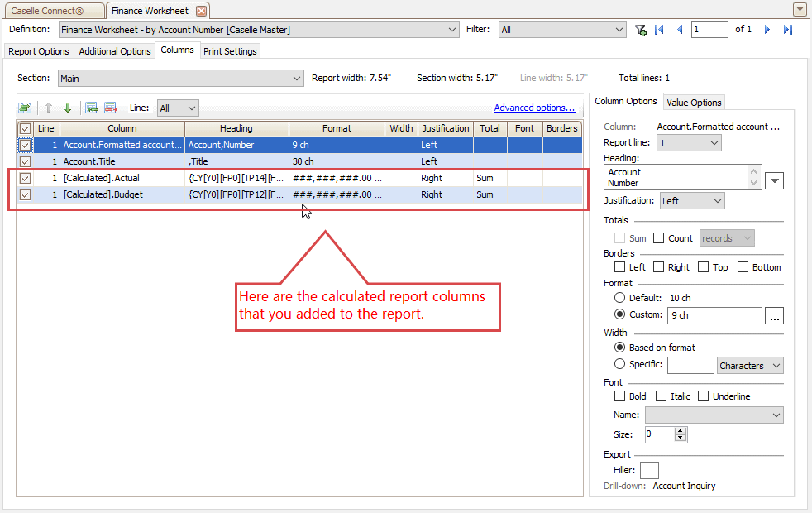Go to the first record
Viewport: 812px width, 513px height.
pos(659,30)
